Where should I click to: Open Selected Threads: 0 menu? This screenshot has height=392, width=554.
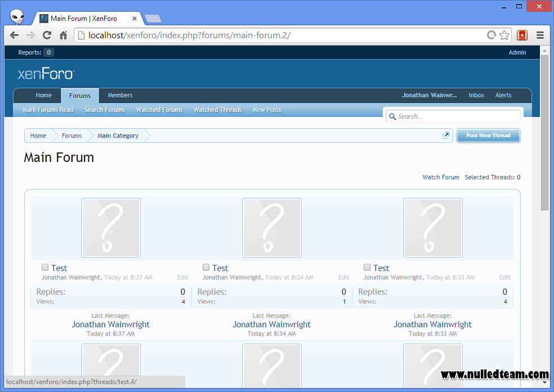point(493,177)
